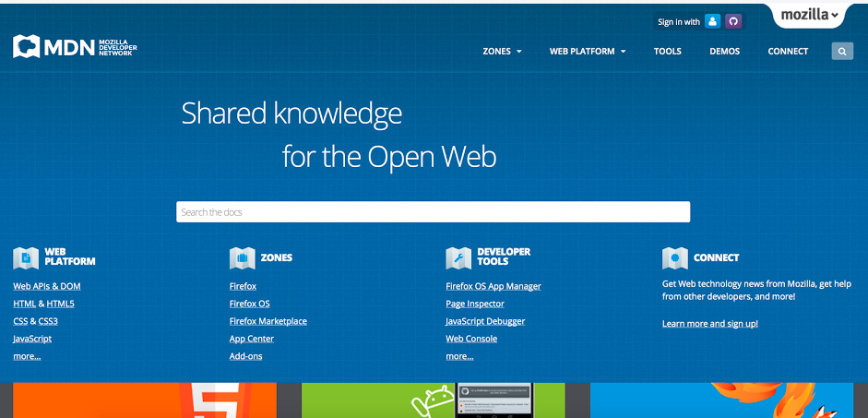
Task: Open the HTML5 logo promo tile
Action: pos(145,400)
